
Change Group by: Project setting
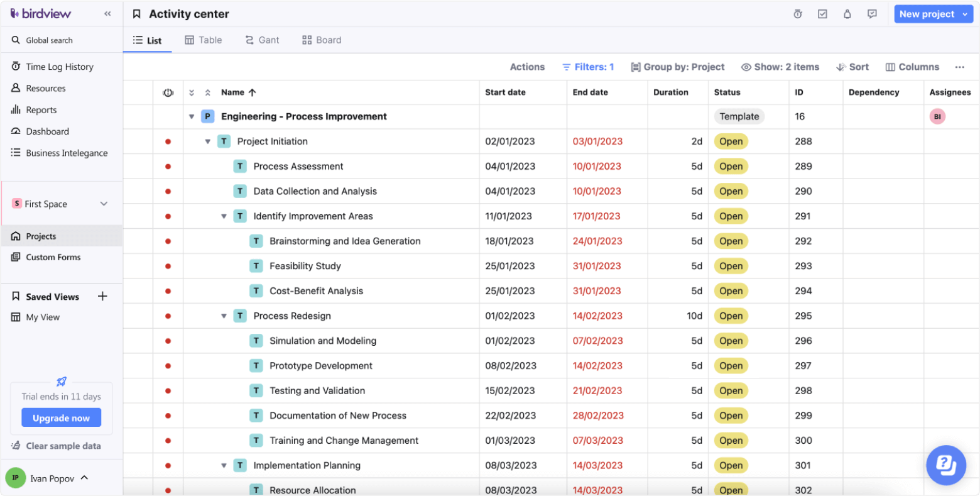(x=678, y=67)
